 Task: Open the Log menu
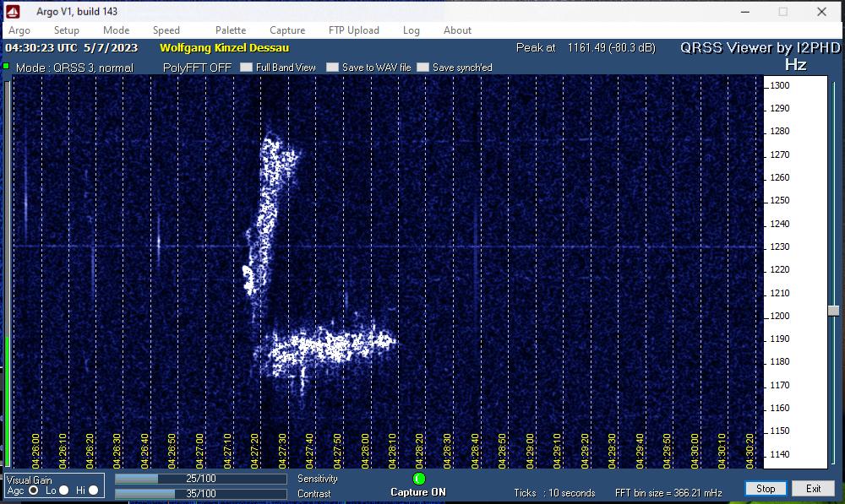pos(412,30)
